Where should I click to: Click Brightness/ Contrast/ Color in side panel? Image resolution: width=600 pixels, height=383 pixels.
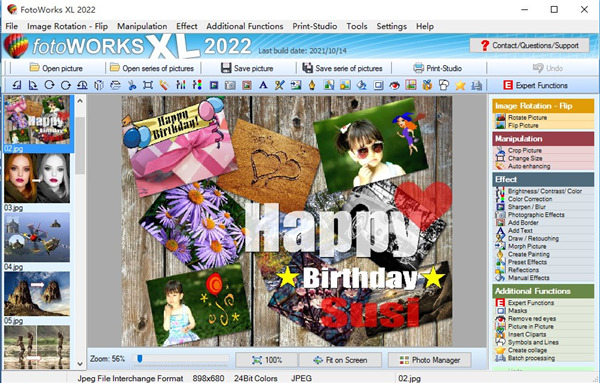tap(545, 191)
